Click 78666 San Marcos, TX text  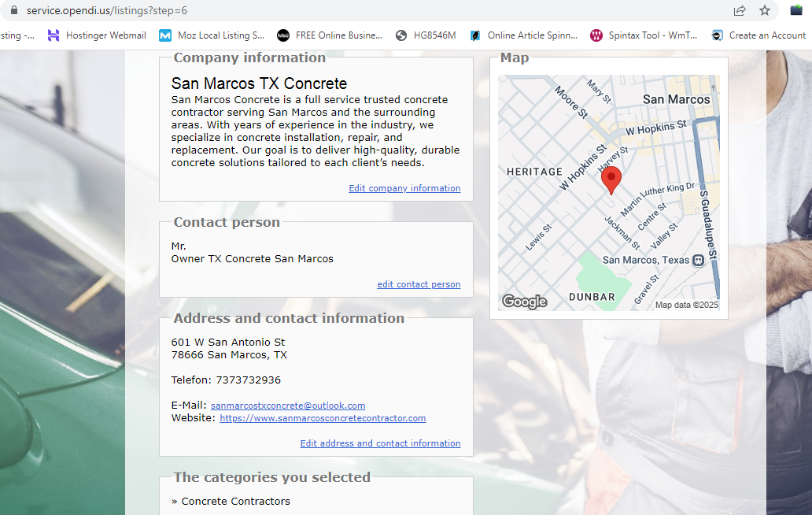(x=229, y=355)
